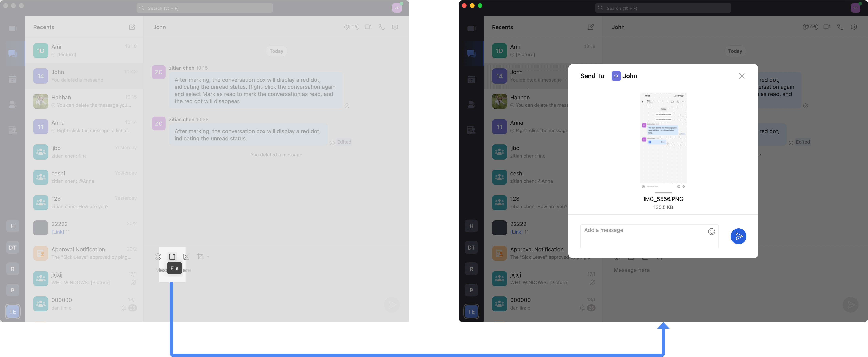Open the chat settings gear in the left window
Image resolution: width=868 pixels, height=357 pixels.
395,27
